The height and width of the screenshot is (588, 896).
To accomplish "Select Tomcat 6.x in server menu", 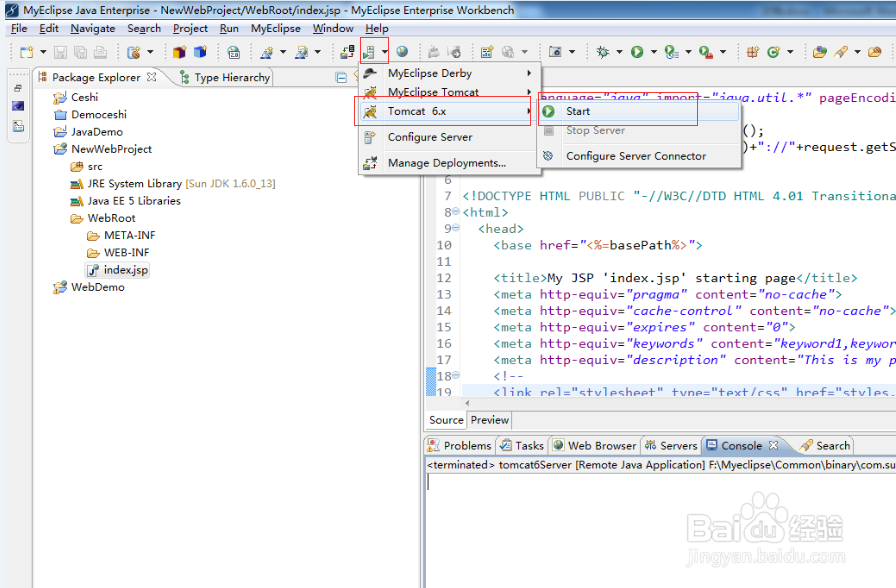I will pos(450,111).
